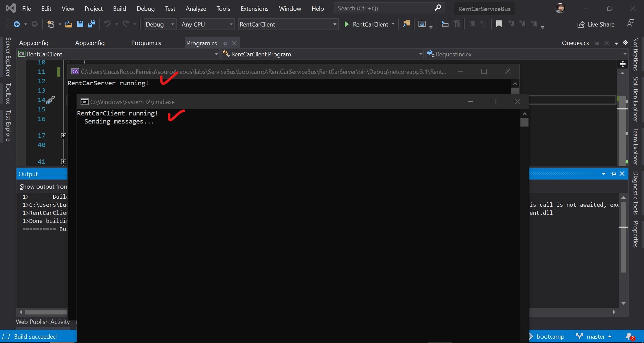
Task: Expand collapsed code region at line 17
Action: coord(63,136)
